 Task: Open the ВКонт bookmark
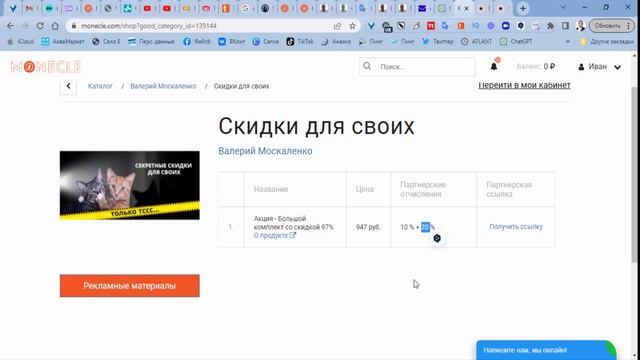click(231, 42)
